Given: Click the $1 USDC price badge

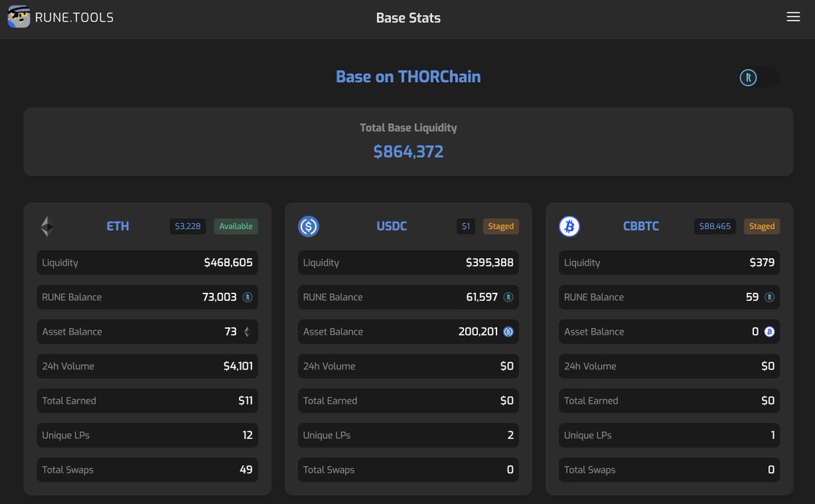Looking at the screenshot, I should (x=465, y=226).
